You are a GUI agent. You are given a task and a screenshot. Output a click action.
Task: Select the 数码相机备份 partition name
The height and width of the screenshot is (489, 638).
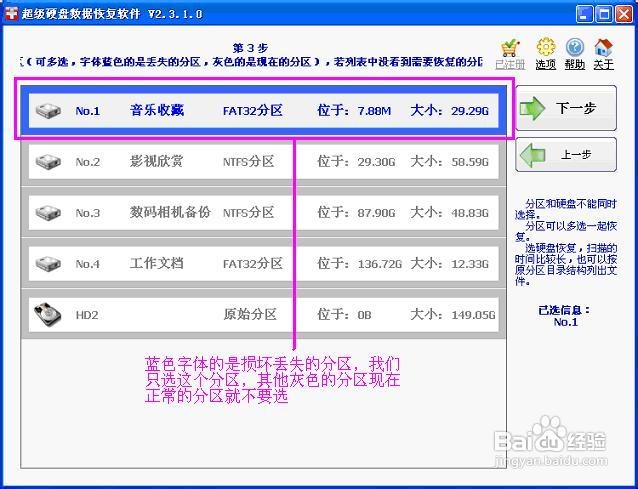[170, 212]
